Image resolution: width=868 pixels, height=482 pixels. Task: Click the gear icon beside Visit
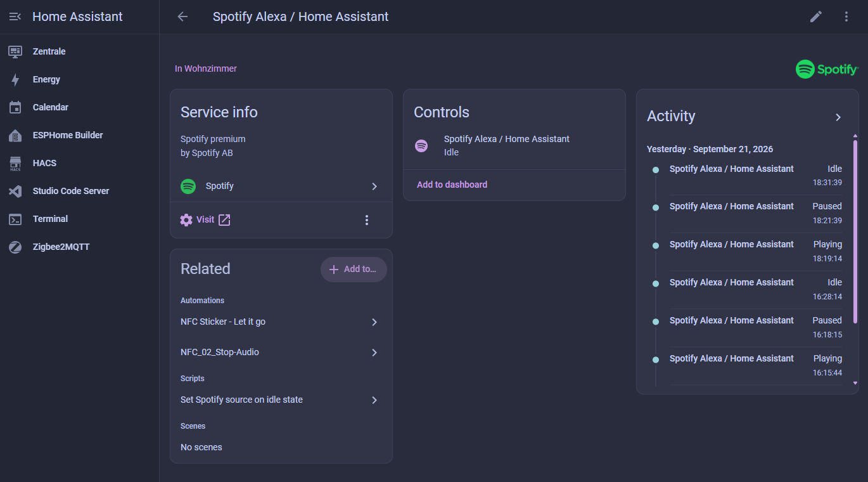click(186, 219)
